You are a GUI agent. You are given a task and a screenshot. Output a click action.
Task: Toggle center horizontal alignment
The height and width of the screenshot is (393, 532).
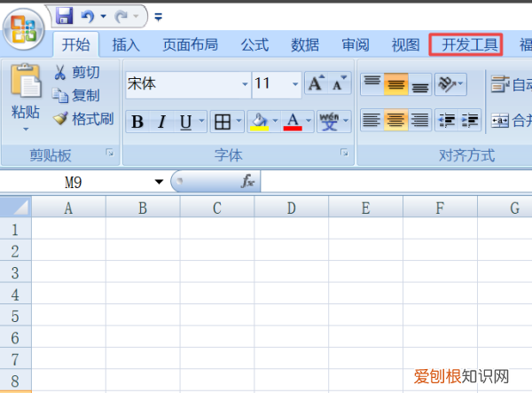(x=396, y=120)
